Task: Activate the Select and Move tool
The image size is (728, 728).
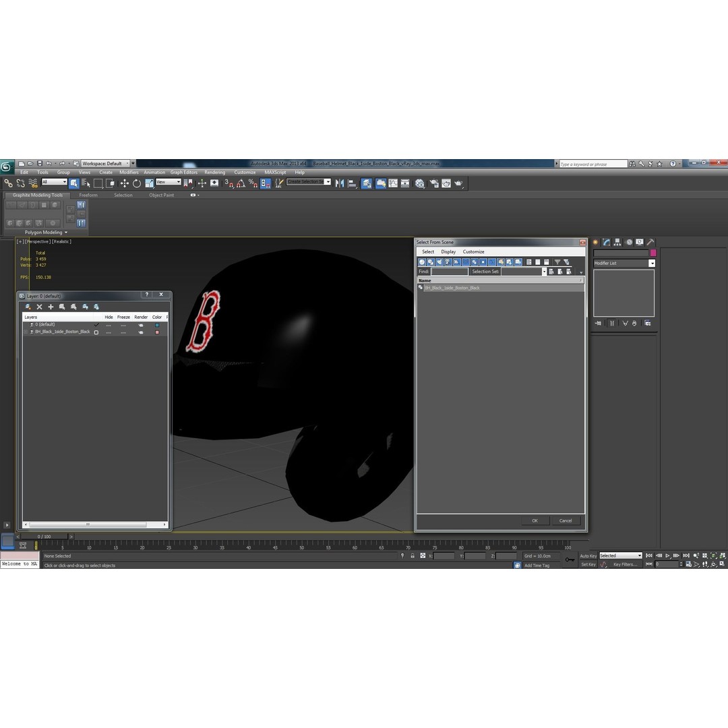Action: click(x=125, y=183)
